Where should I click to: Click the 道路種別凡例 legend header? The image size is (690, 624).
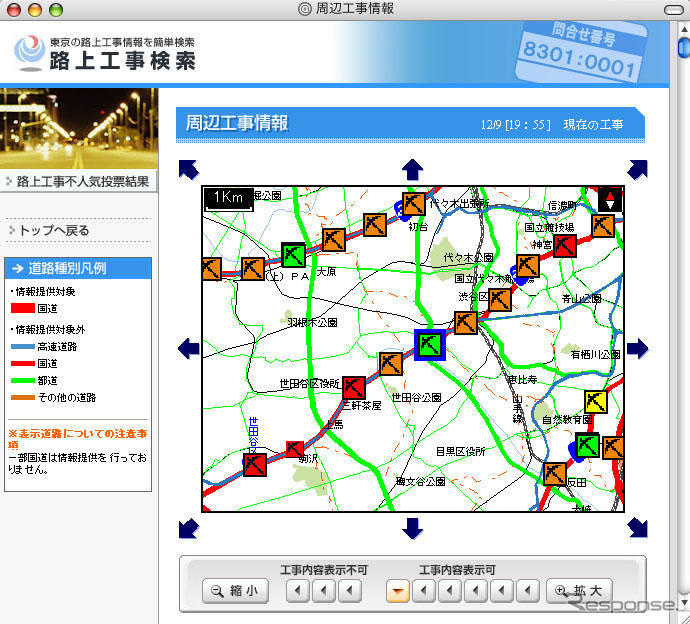point(78,268)
